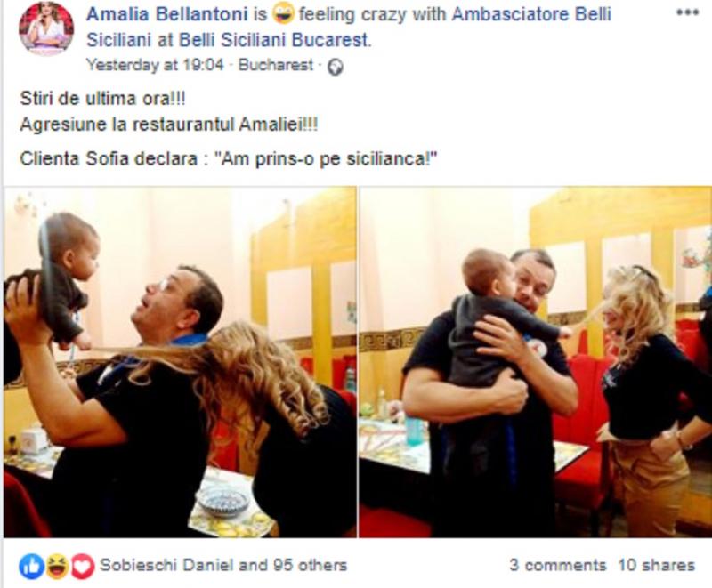Click the red Love heart reaction icon
Image resolution: width=712 pixels, height=588 pixels.
[82, 566]
